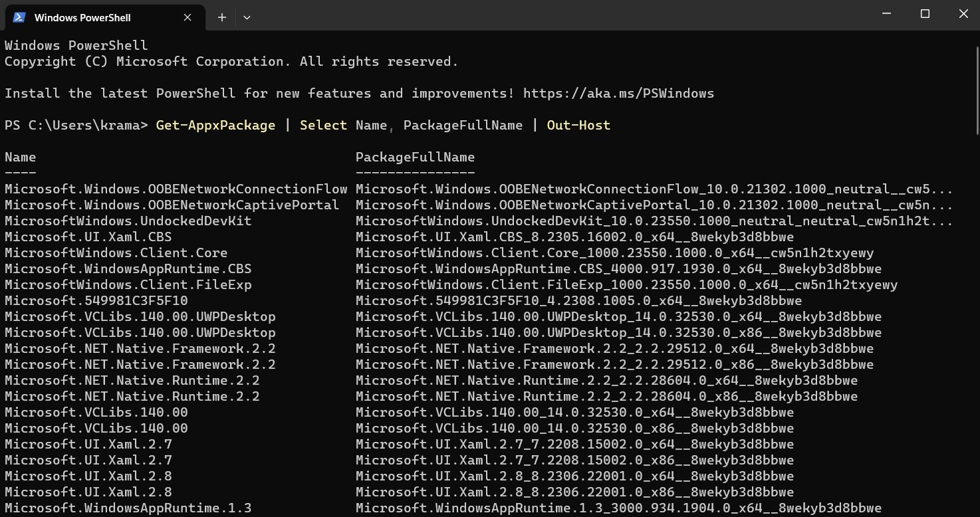980x517 pixels.
Task: Click the Get-AppxPackage command text
Action: (215, 125)
